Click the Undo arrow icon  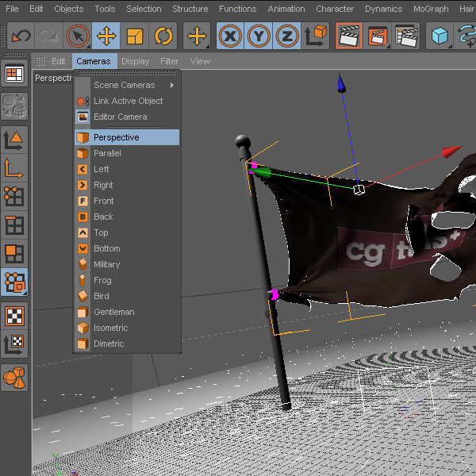pyautogui.click(x=21, y=36)
